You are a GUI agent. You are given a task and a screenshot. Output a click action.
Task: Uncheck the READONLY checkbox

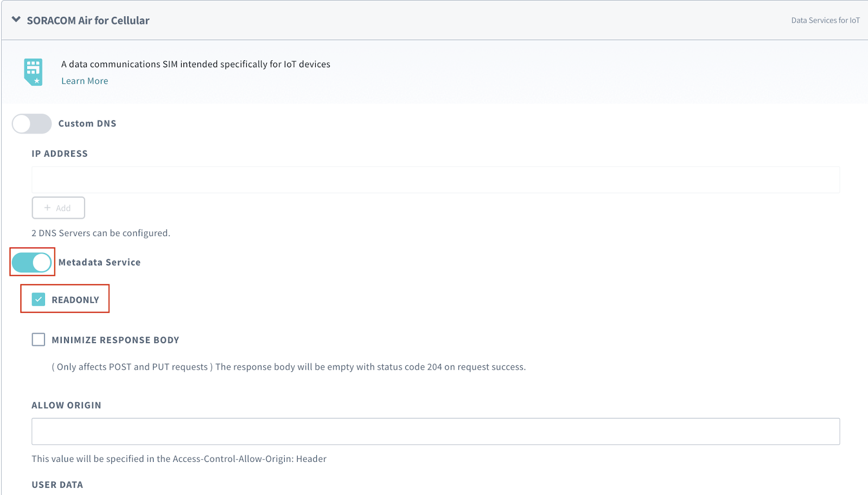39,300
